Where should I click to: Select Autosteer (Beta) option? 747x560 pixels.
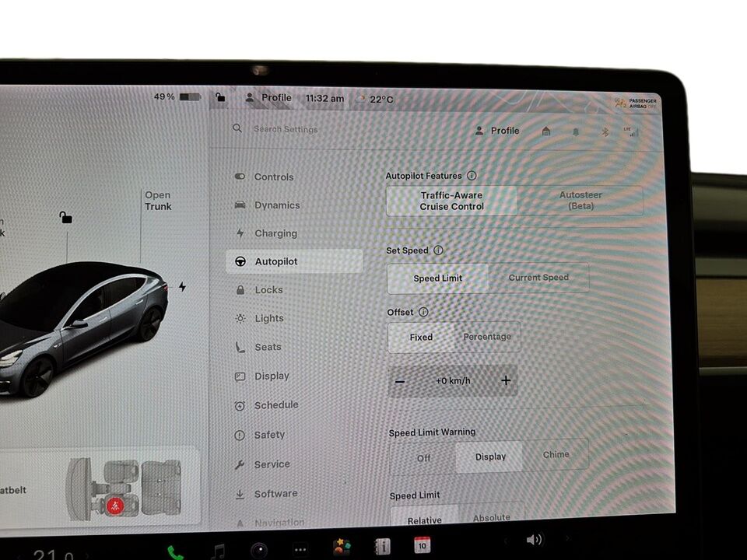(580, 201)
